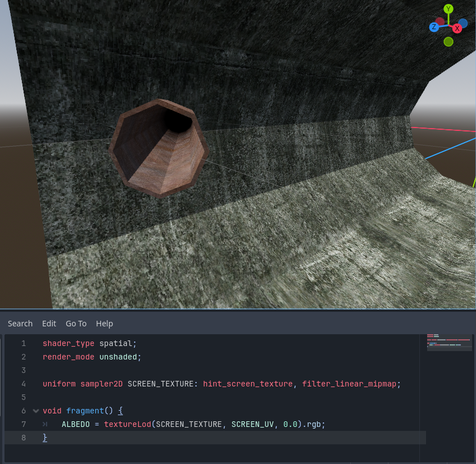Click the closing brace on line 8
Image resolution: width=476 pixels, height=464 pixels.
[x=45, y=438]
